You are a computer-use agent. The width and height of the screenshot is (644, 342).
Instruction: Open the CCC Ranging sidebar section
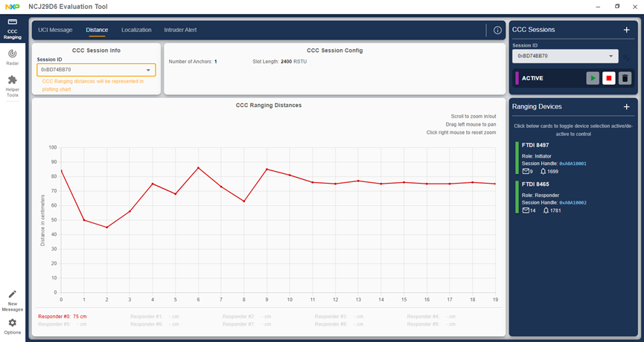click(x=13, y=28)
